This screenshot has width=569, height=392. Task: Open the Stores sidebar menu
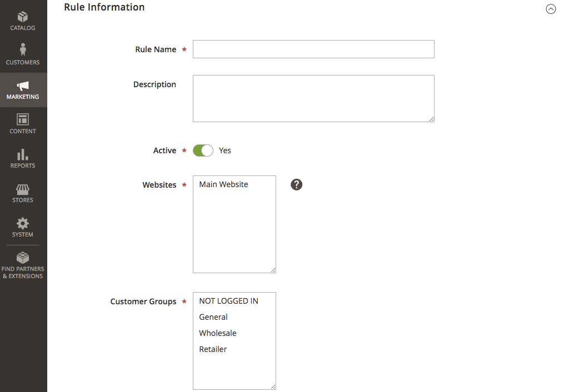pos(23,193)
